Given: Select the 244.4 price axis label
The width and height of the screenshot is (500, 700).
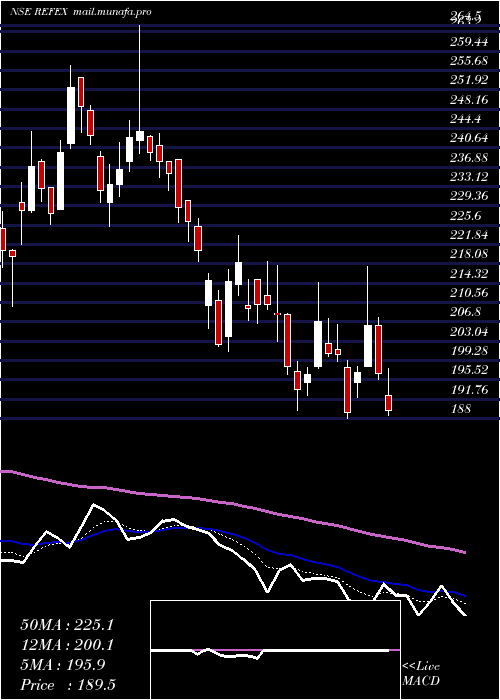Looking at the screenshot, I should 465,119.
